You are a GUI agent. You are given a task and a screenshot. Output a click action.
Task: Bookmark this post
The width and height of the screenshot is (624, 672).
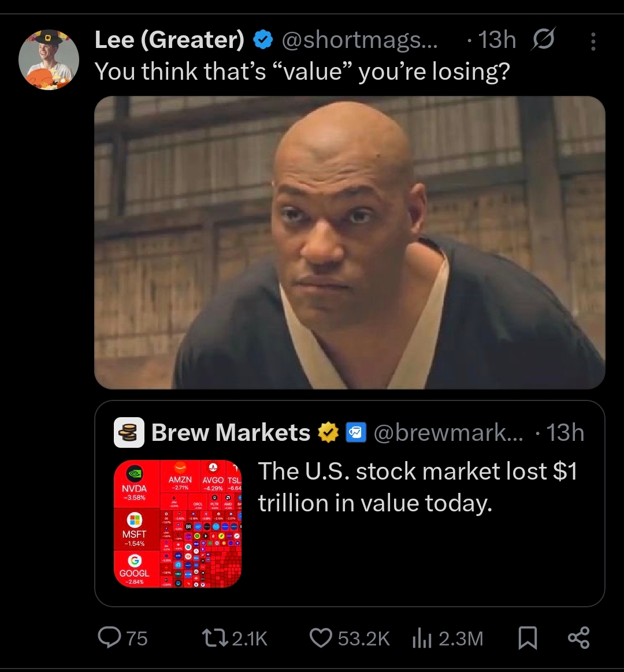(527, 638)
